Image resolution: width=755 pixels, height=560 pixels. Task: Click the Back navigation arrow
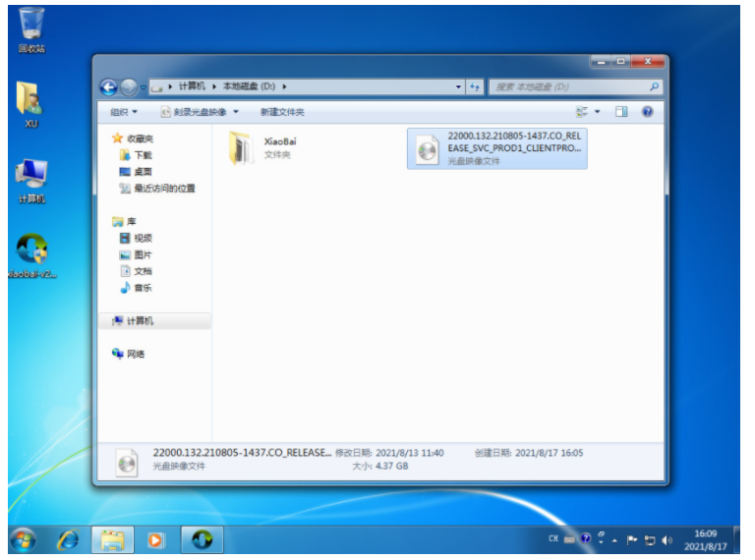[109, 87]
